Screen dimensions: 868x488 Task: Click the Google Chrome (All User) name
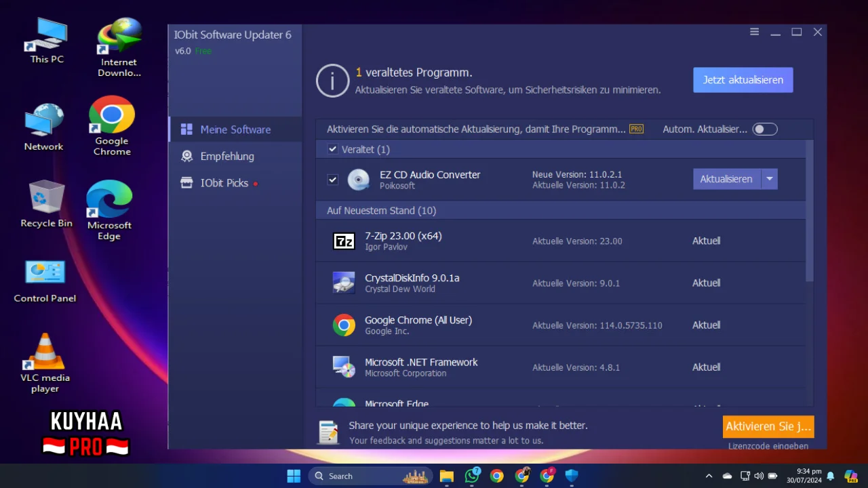point(418,320)
